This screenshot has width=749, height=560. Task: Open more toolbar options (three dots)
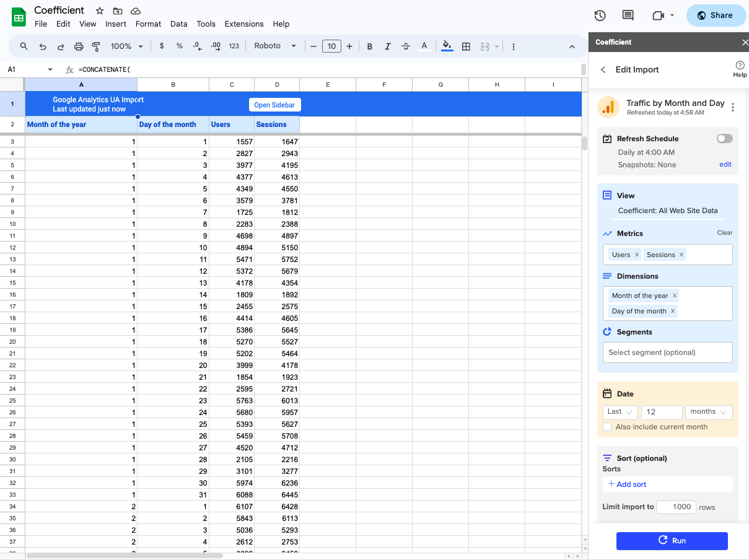point(514,46)
